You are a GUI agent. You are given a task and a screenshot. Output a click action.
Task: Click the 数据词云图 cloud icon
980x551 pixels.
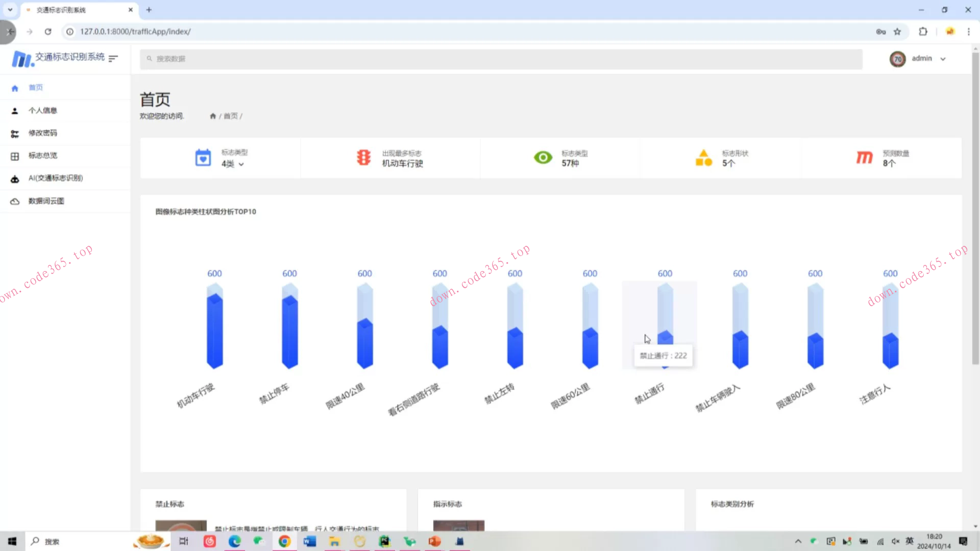(x=15, y=202)
